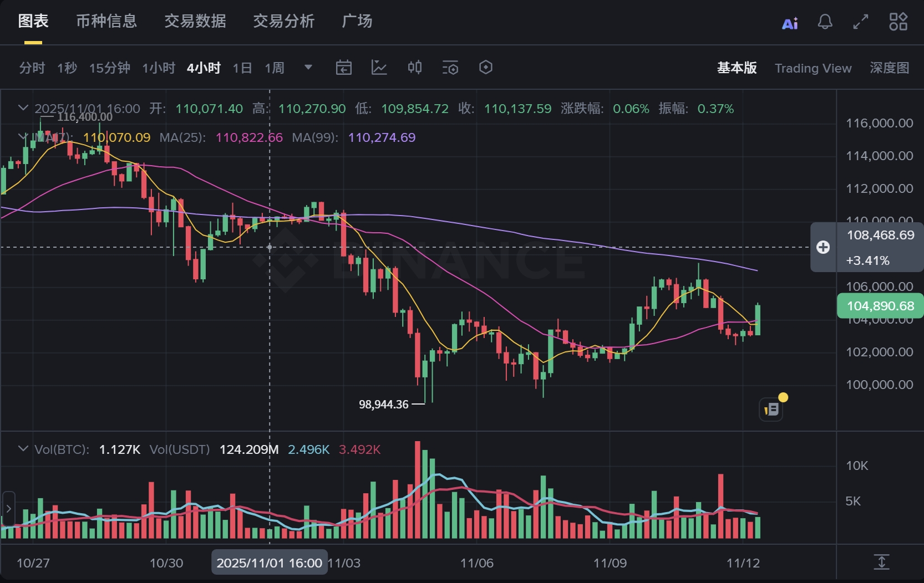Click the price alert bell icon
Image resolution: width=924 pixels, height=583 pixels.
click(x=825, y=22)
